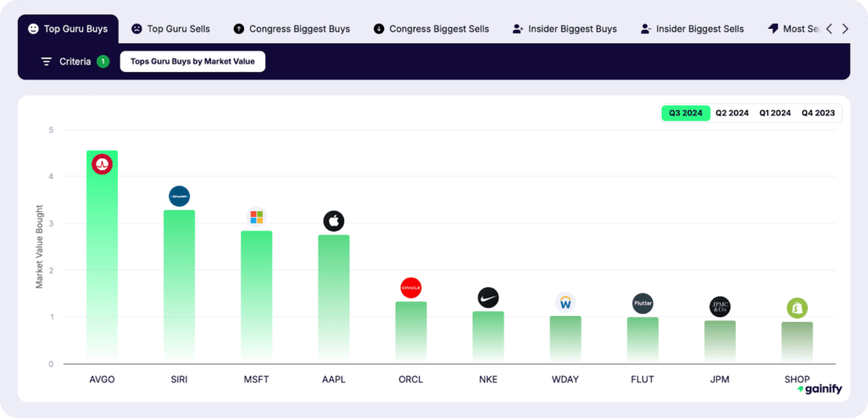The width and height of the screenshot is (868, 418).
Task: Click the JPMC & Co. logo above JPM bar
Action: click(x=721, y=307)
